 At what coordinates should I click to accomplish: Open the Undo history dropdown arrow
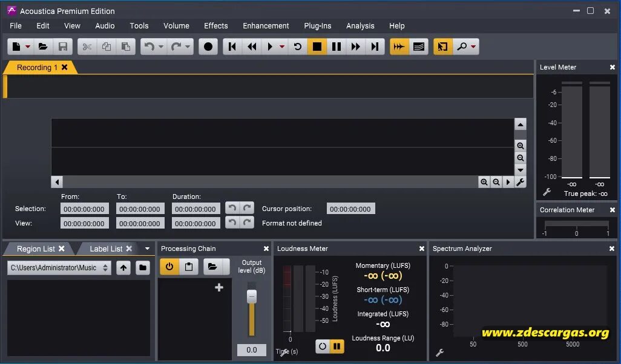click(x=161, y=47)
